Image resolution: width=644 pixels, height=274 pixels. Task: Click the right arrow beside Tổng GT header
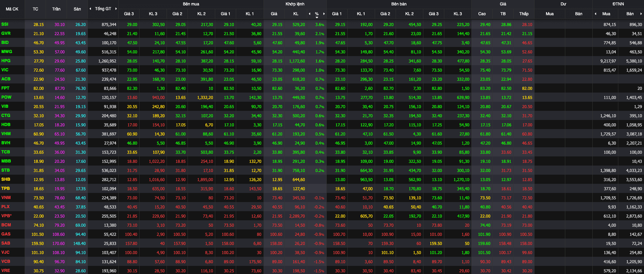click(116, 9)
